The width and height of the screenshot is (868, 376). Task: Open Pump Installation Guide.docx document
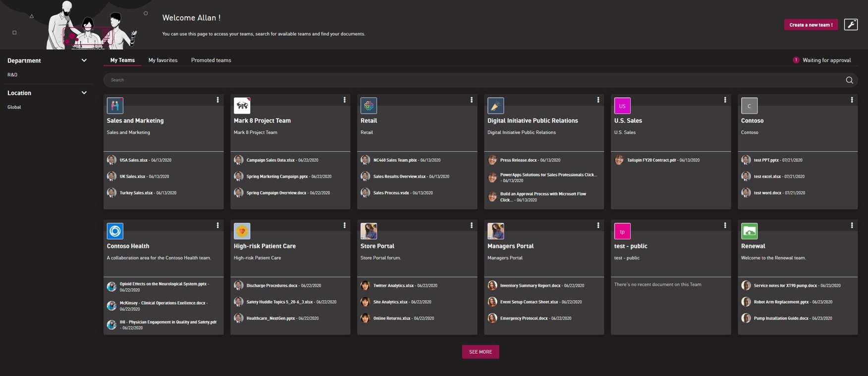pyautogui.click(x=781, y=318)
